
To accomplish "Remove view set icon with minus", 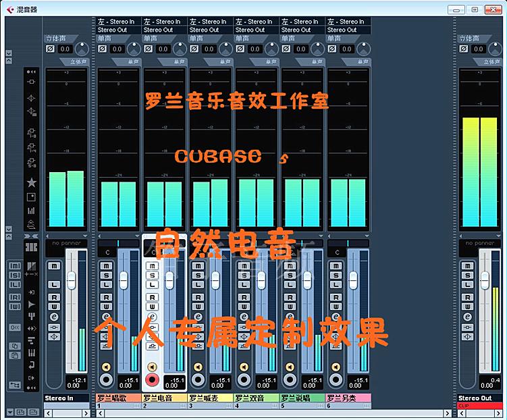I will click(33, 413).
